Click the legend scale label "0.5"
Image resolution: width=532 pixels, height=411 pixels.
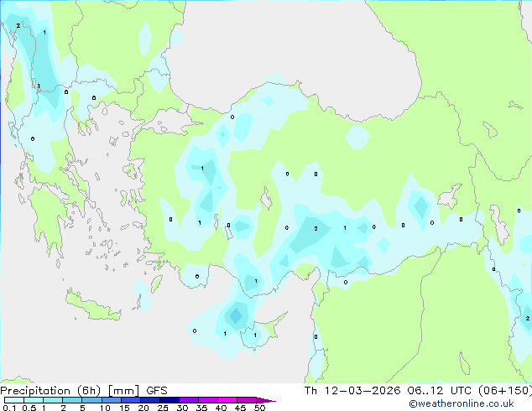click(x=29, y=408)
